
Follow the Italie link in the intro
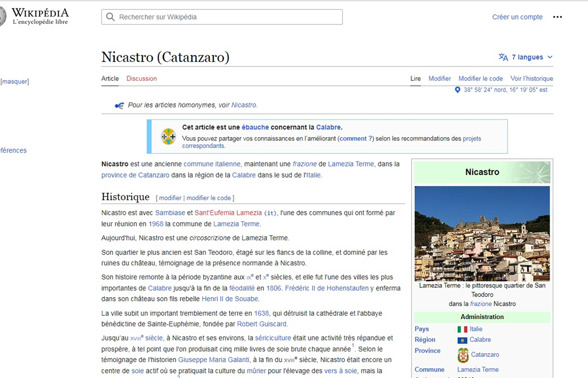tap(313, 175)
